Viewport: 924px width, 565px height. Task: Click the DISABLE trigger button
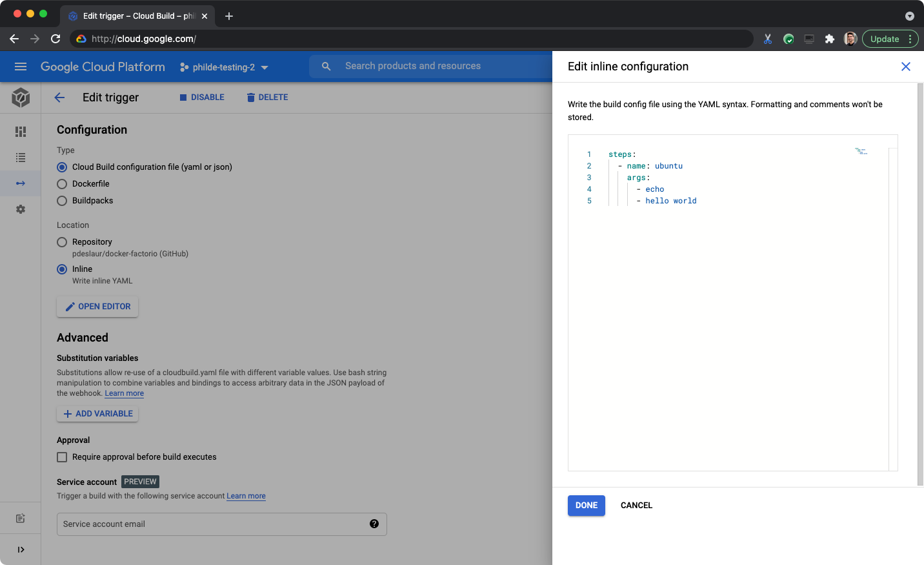pyautogui.click(x=202, y=98)
